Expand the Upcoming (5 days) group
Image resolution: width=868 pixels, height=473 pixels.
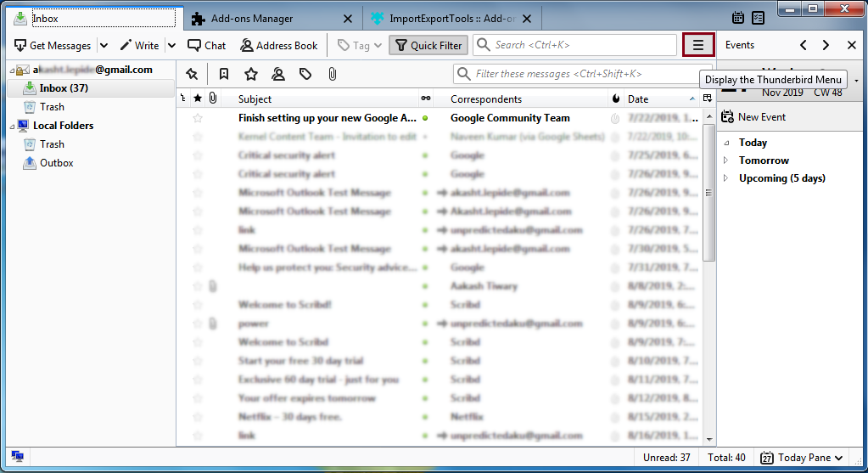(725, 178)
